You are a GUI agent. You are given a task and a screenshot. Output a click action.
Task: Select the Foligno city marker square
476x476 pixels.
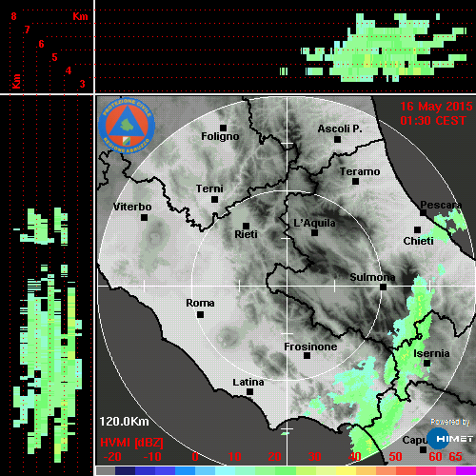tap(223, 128)
